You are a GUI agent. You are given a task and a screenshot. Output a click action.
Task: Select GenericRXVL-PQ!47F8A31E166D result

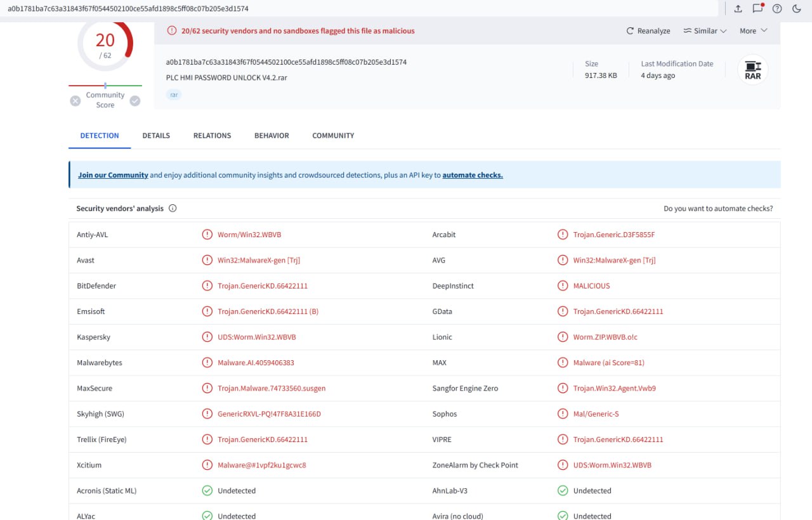coord(270,413)
